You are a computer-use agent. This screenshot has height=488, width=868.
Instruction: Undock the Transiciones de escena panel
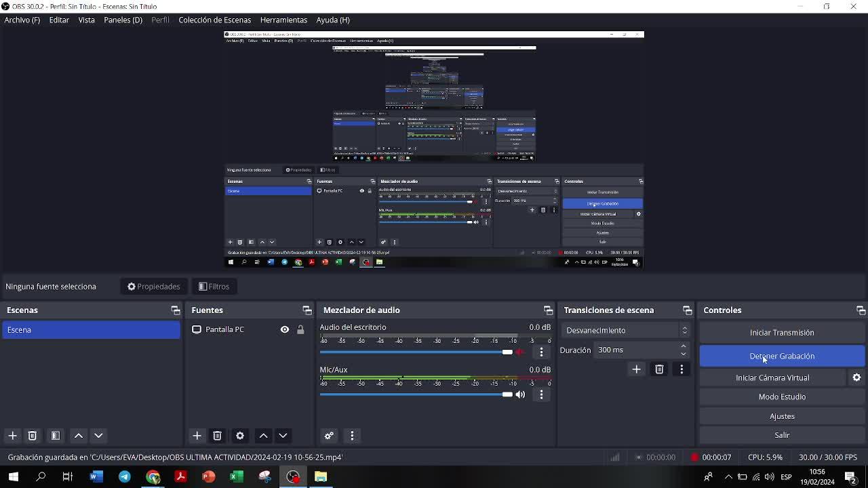(688, 310)
